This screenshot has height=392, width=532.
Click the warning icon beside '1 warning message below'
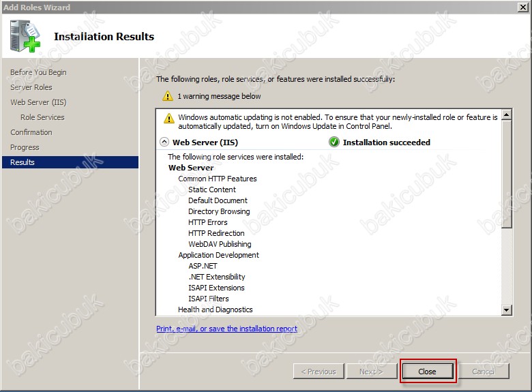tap(168, 96)
